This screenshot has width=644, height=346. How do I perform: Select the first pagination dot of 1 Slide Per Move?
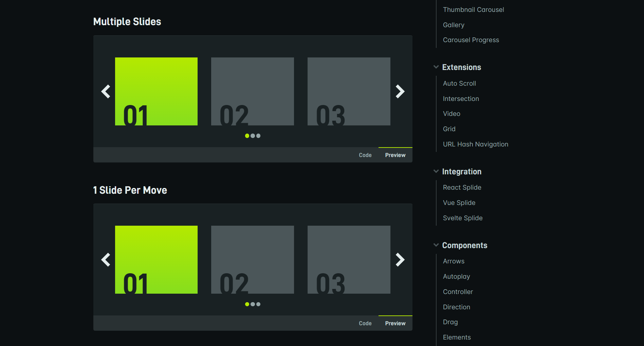pyautogui.click(x=247, y=304)
